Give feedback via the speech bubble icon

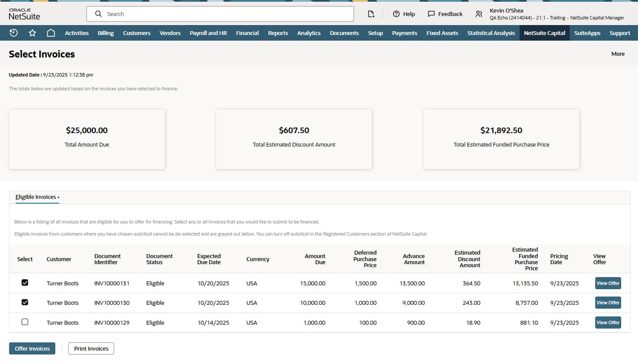pos(445,14)
